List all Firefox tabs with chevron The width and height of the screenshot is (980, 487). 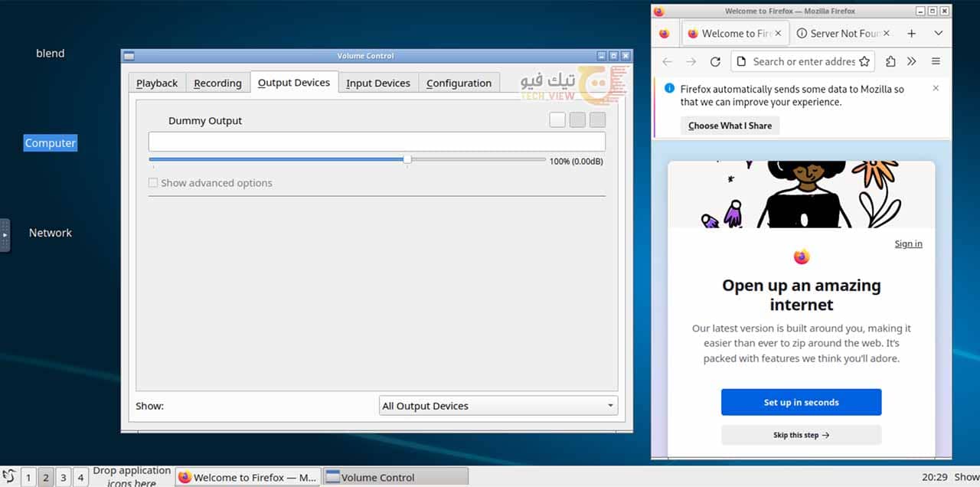pos(938,34)
